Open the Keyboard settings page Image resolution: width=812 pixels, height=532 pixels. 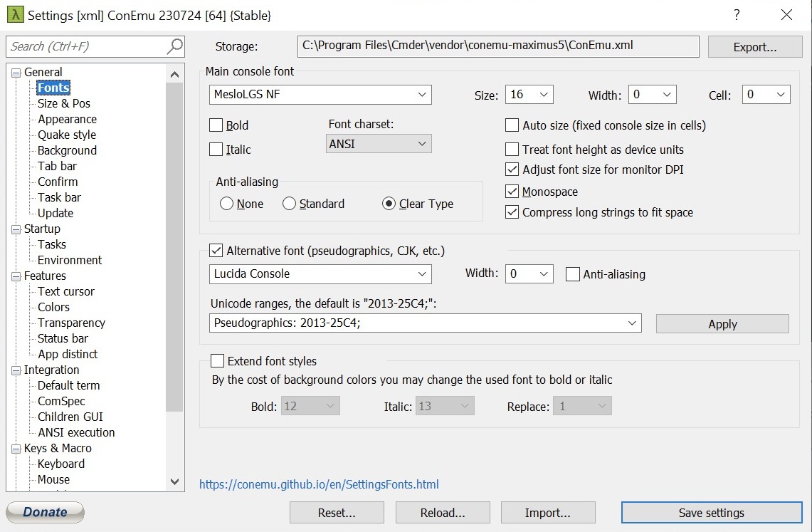tap(61, 464)
